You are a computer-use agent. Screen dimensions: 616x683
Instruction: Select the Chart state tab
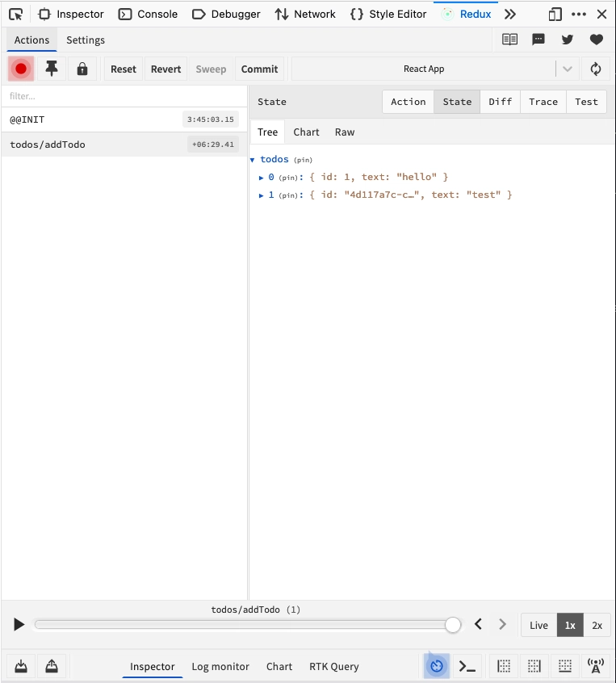306,132
